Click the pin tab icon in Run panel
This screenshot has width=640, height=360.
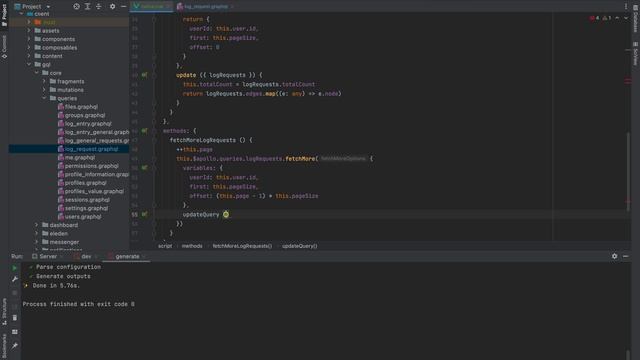(15, 346)
